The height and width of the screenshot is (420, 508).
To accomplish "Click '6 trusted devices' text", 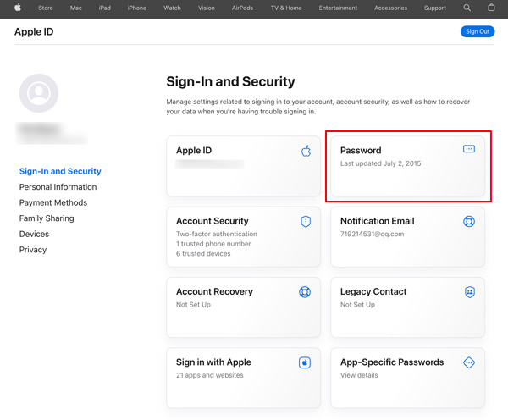I will click(x=203, y=254).
